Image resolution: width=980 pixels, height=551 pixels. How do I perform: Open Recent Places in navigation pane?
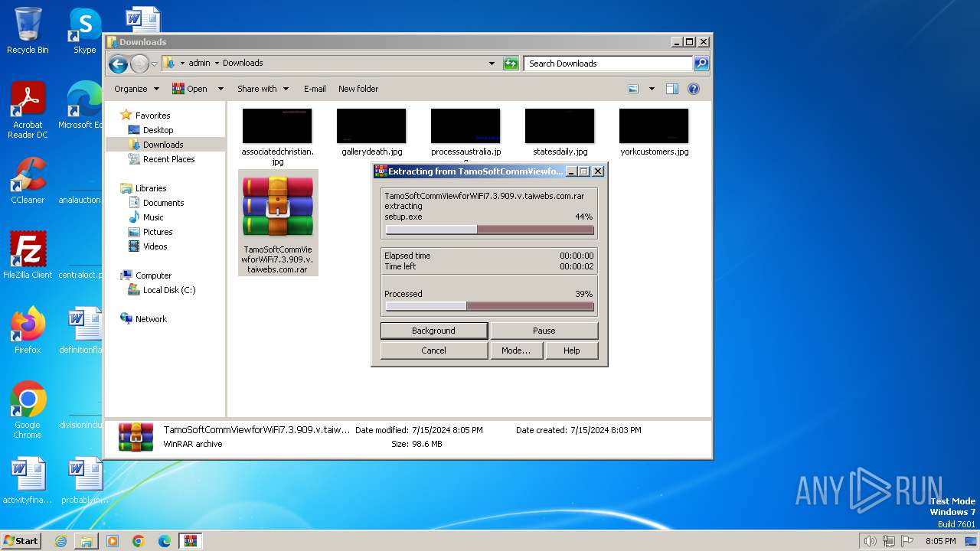coord(168,159)
